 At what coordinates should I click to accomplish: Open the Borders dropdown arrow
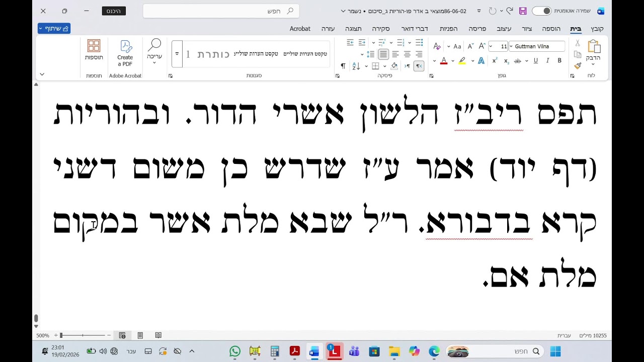click(366, 66)
